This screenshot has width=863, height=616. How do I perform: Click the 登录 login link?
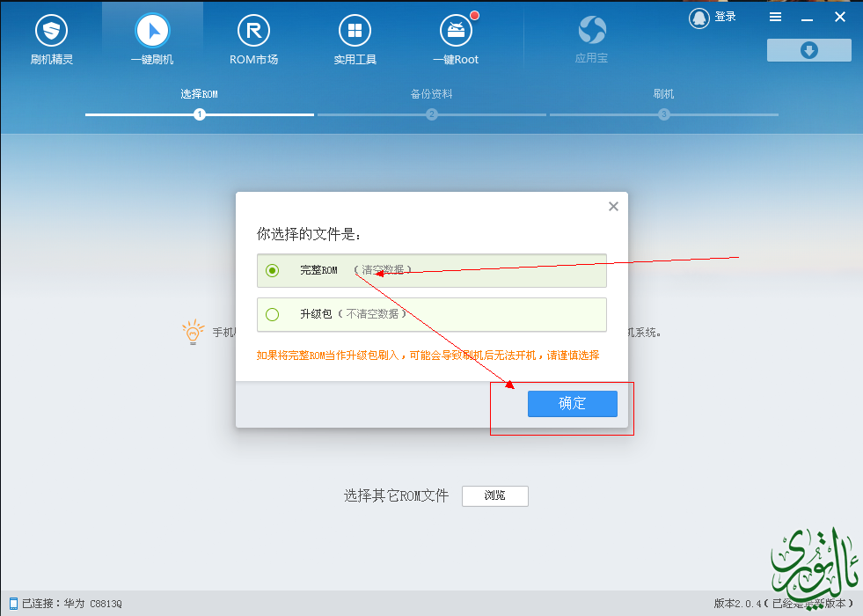(x=726, y=18)
